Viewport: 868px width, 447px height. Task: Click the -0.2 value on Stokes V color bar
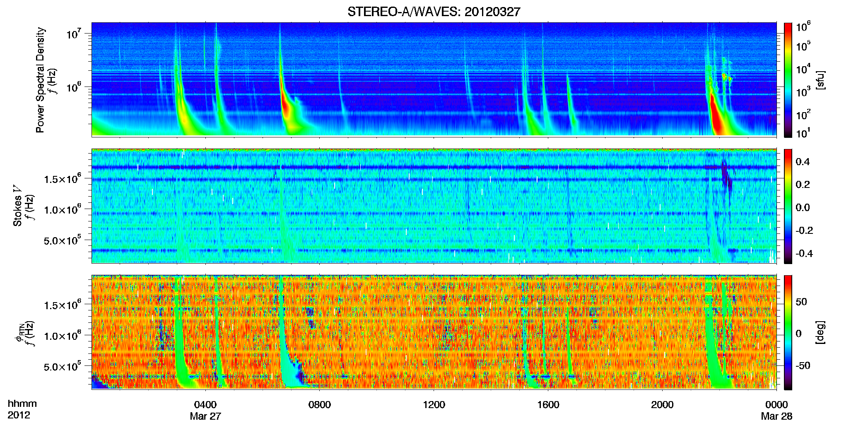(804, 231)
